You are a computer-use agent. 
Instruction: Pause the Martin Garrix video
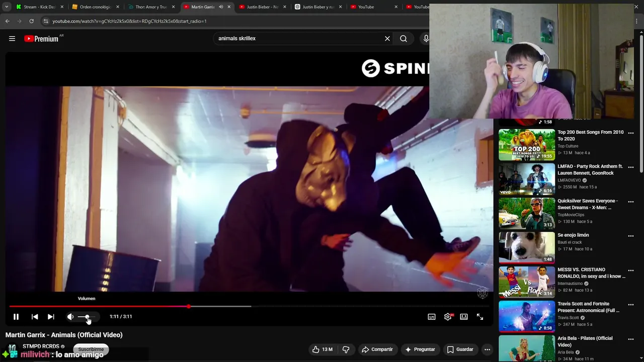16,317
